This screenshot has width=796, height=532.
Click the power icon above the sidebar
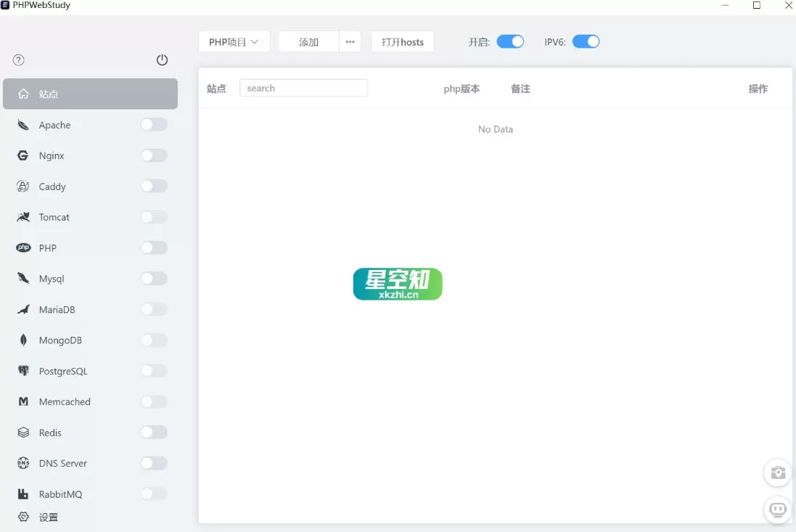[x=162, y=60]
